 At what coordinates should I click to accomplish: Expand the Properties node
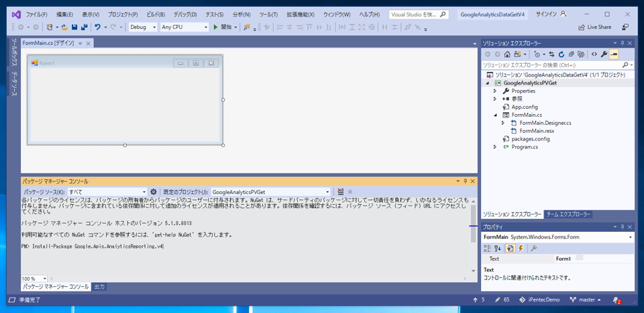495,91
